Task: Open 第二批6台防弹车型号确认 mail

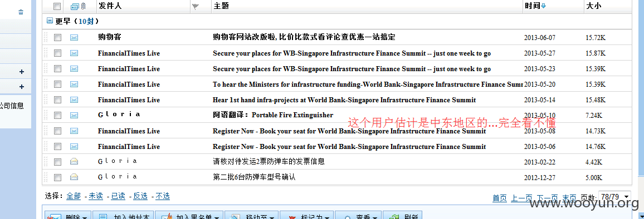Action: click(x=254, y=177)
